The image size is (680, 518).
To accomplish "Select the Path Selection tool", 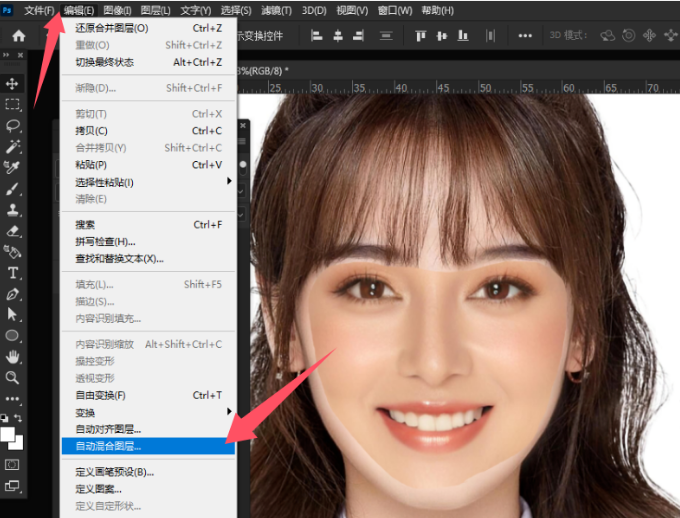I will pos(13,315).
